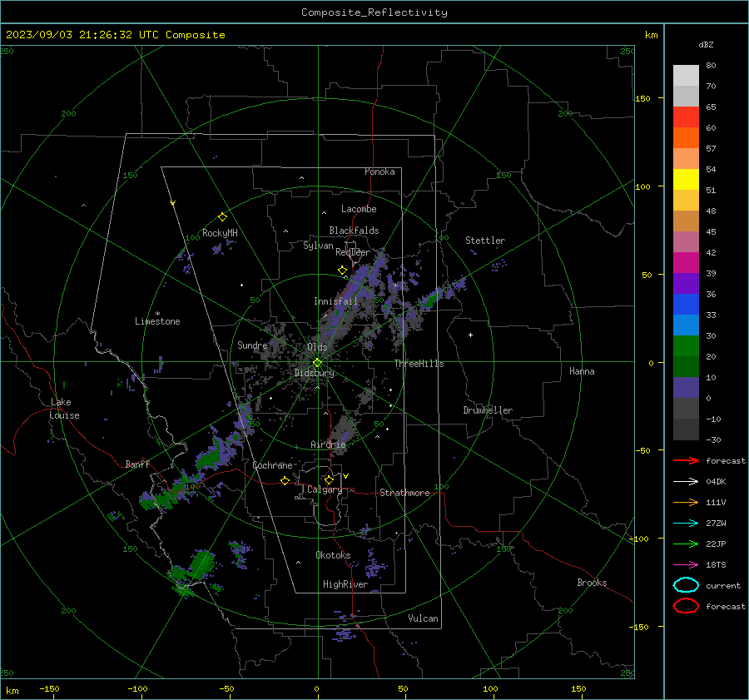Click the red forecast ellipse icon
This screenshot has width=749, height=700.
pyautogui.click(x=686, y=606)
